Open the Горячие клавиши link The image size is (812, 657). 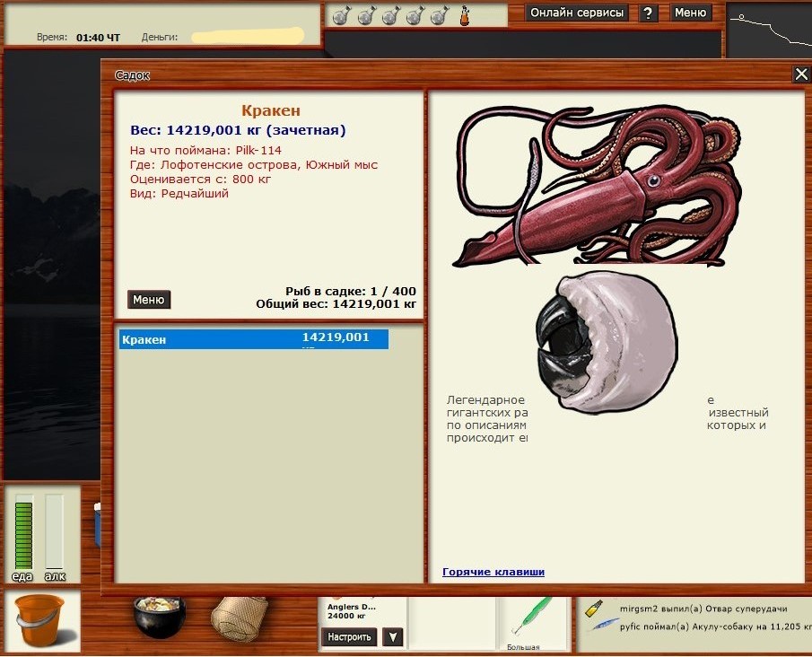(x=493, y=572)
